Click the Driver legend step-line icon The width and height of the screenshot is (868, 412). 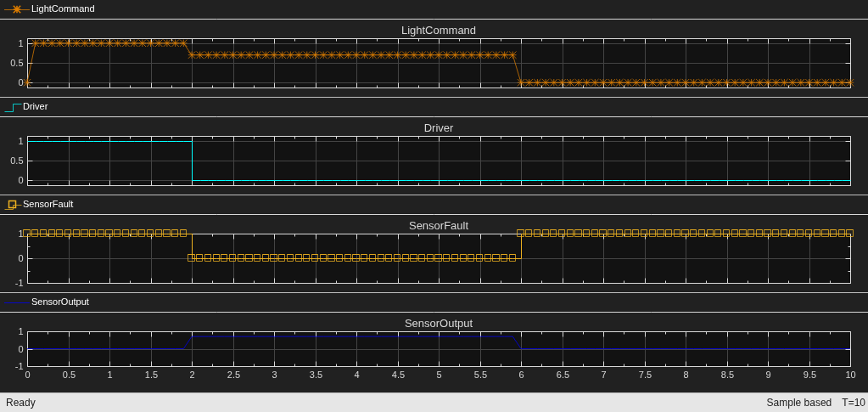point(13,107)
